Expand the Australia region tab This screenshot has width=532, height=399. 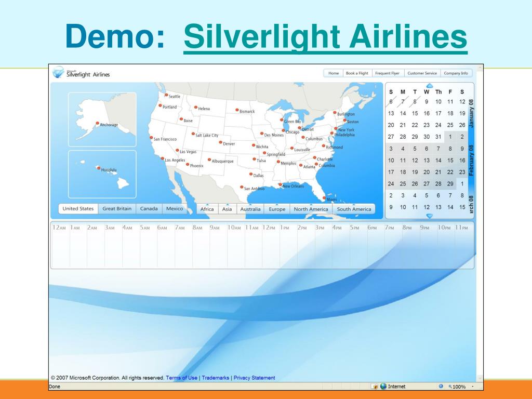coord(250,209)
